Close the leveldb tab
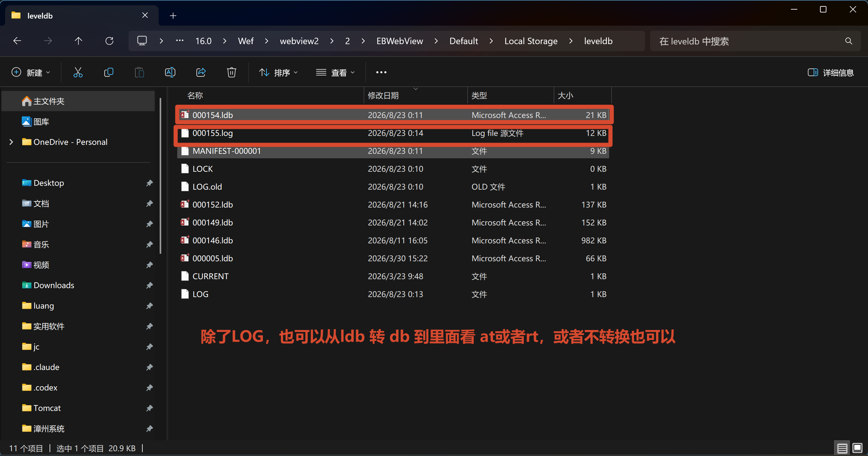This screenshot has height=456, width=868. click(x=145, y=15)
